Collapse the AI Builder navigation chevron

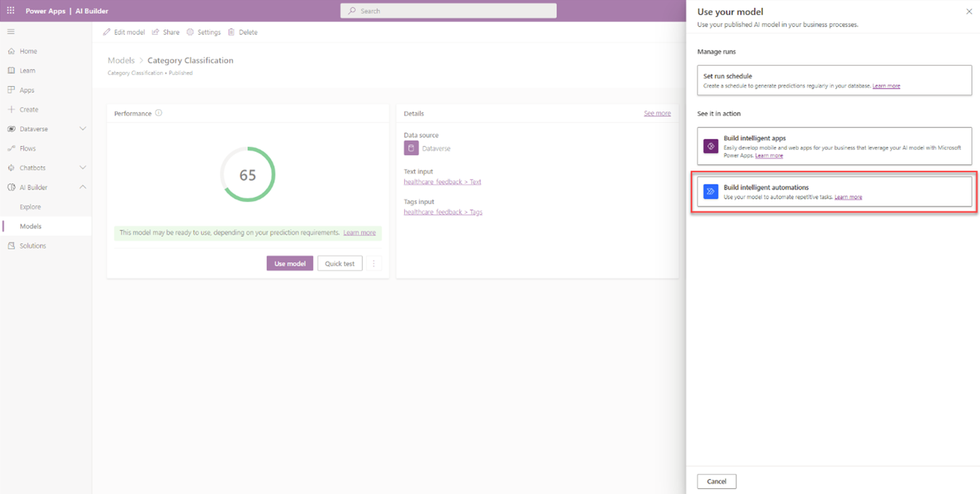[83, 187]
